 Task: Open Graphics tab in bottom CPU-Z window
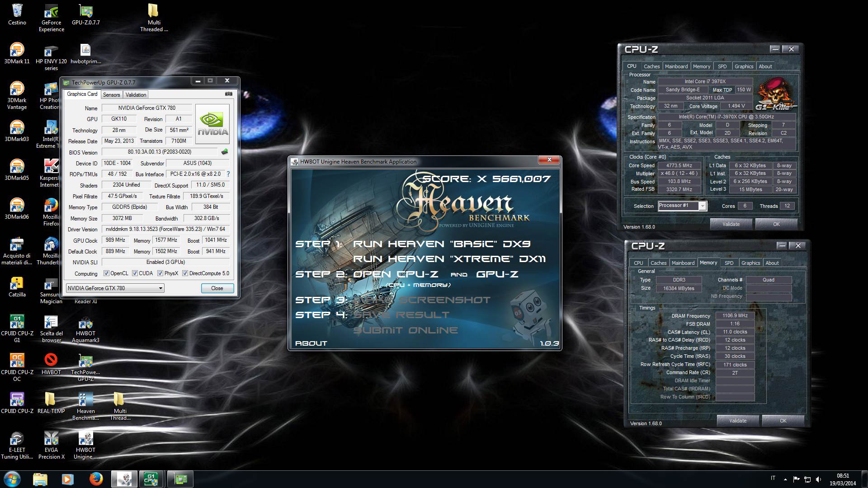point(750,263)
